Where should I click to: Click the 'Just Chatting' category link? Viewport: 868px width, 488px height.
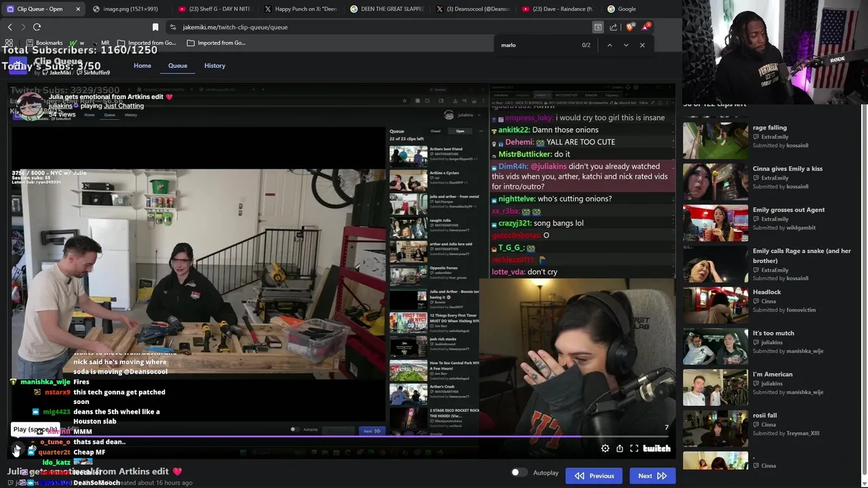point(124,106)
